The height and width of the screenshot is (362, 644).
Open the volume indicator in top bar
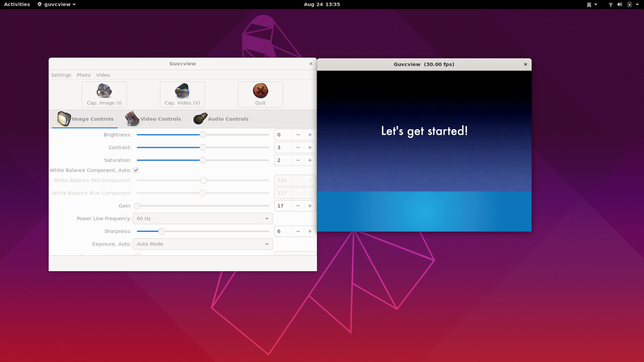620,4
